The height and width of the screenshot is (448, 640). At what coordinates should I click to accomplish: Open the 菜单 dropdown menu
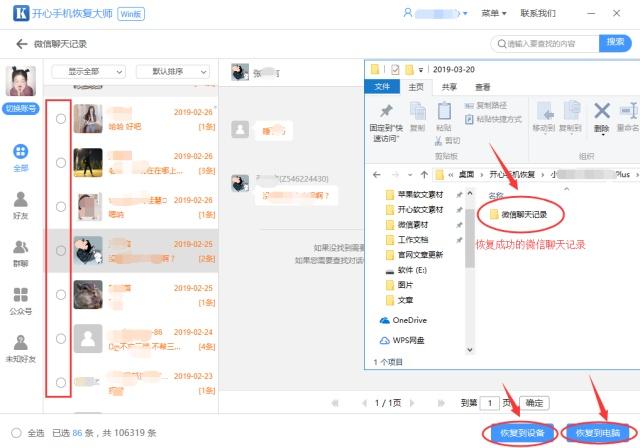click(494, 13)
